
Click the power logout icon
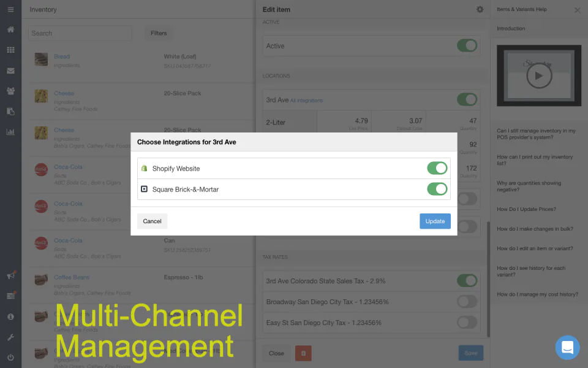[x=10, y=358]
